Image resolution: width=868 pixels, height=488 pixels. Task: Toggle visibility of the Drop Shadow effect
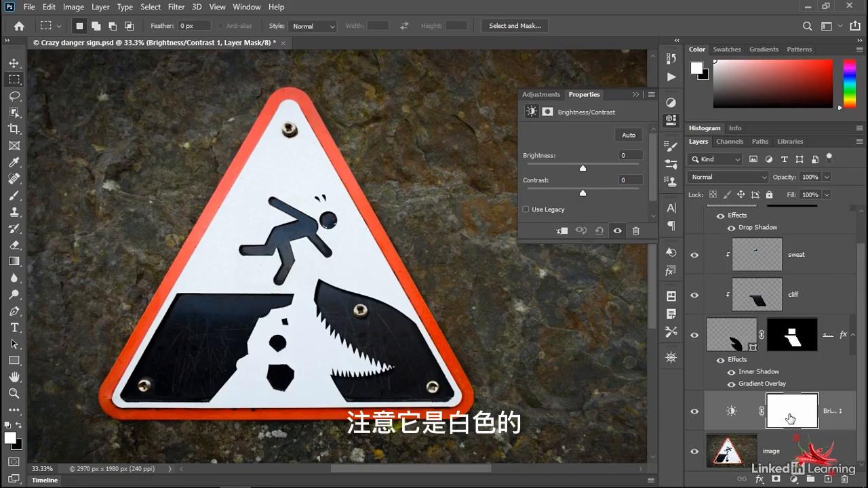[x=731, y=227]
